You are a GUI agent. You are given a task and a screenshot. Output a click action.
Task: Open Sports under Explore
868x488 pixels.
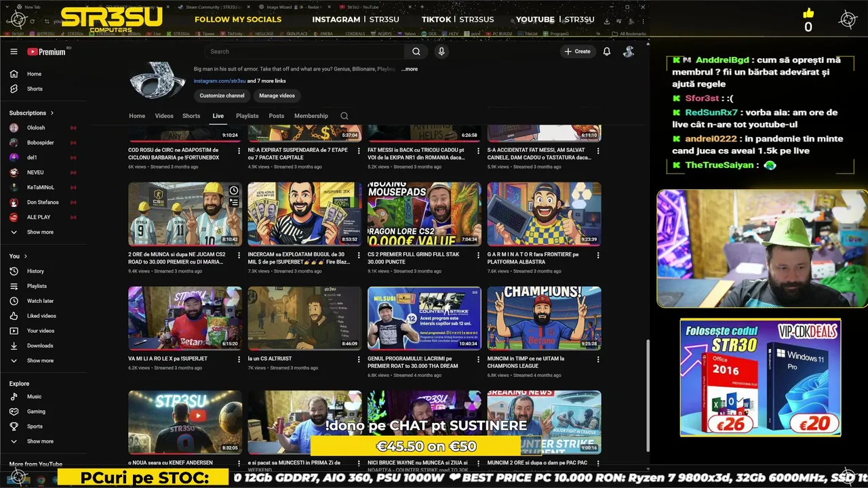tap(35, 426)
